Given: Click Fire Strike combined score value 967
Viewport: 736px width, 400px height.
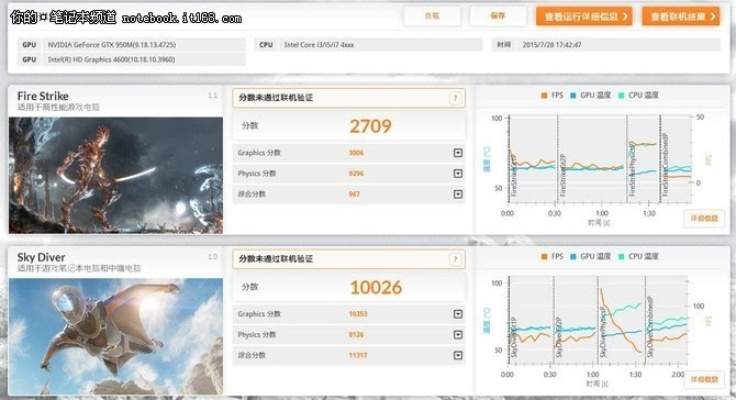Looking at the screenshot, I should click(x=354, y=194).
